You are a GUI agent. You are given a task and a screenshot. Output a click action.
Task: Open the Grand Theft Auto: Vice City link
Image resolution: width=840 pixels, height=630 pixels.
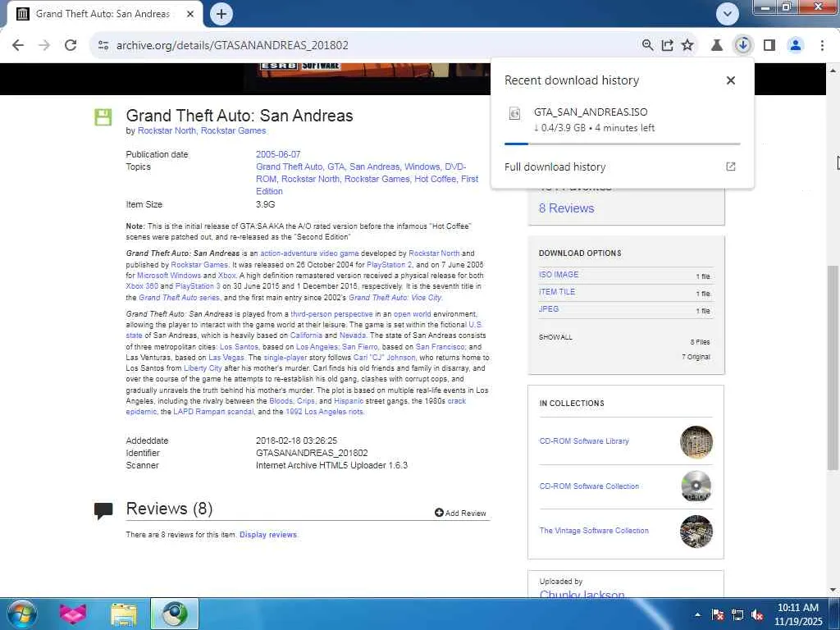pos(395,297)
